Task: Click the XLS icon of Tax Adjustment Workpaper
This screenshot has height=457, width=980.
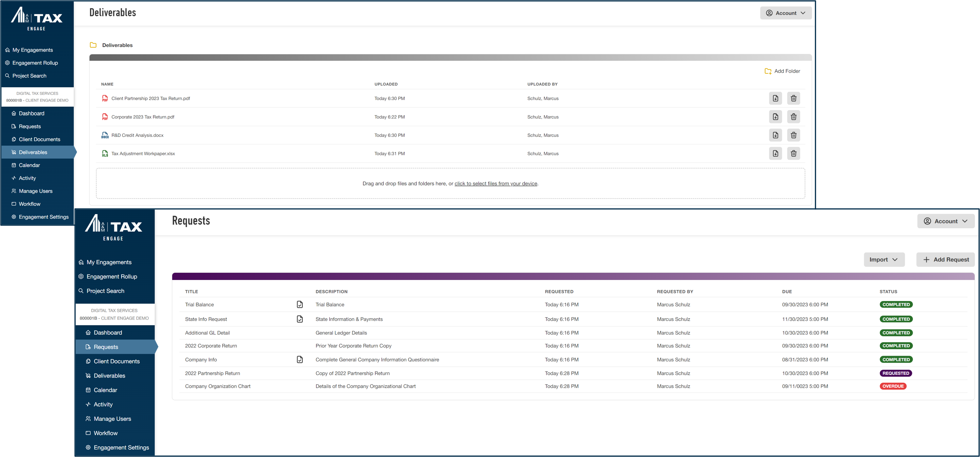Action: (x=105, y=153)
